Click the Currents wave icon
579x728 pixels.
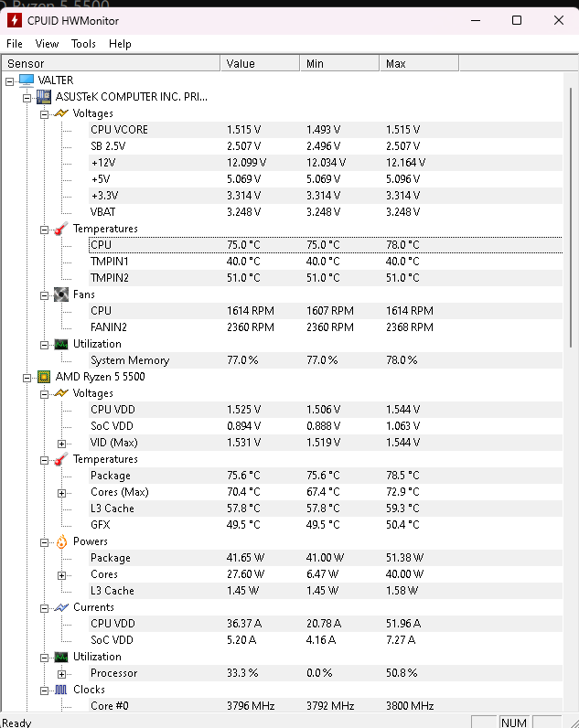pyautogui.click(x=61, y=607)
